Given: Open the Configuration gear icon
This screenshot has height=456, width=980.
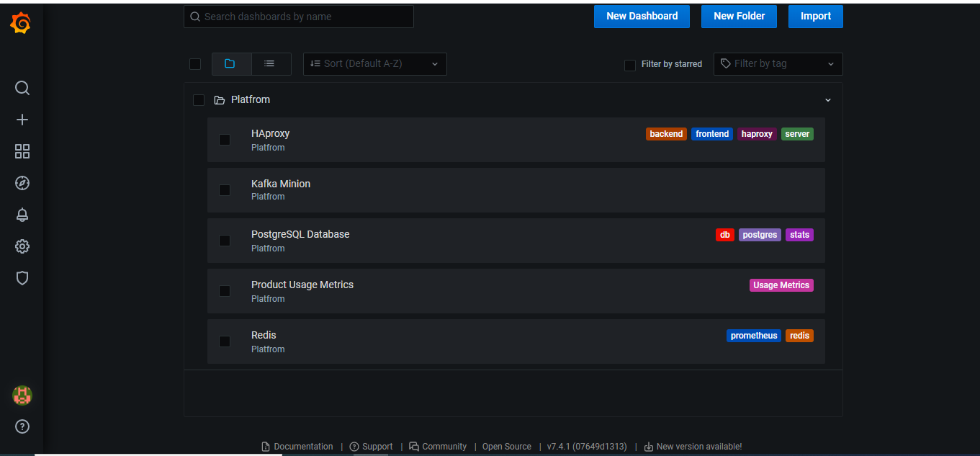Looking at the screenshot, I should tap(22, 246).
